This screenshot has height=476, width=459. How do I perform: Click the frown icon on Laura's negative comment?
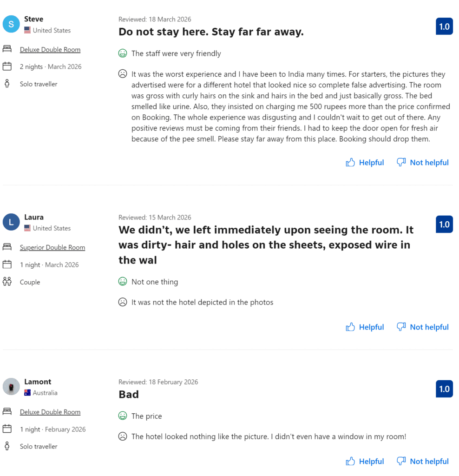[x=122, y=302]
